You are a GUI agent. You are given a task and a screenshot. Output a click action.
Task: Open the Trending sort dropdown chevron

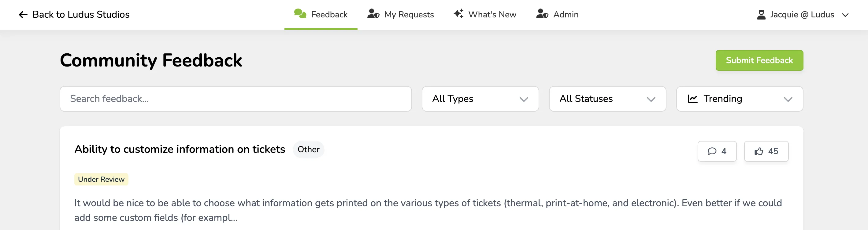788,99
